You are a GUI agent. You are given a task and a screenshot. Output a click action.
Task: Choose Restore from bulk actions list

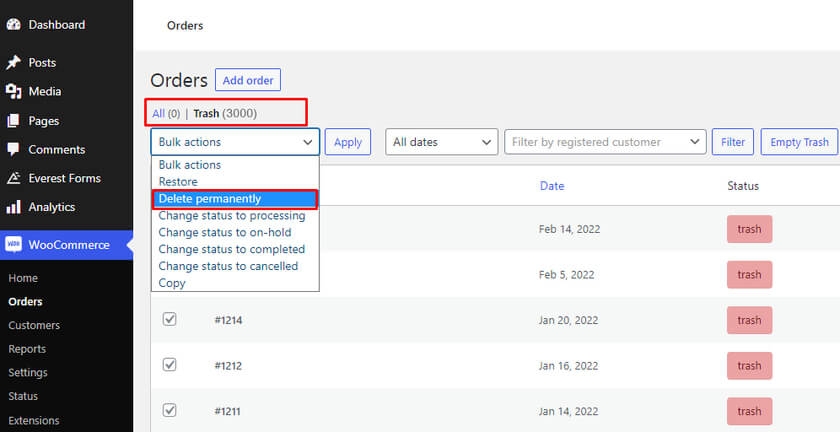pyautogui.click(x=235, y=181)
